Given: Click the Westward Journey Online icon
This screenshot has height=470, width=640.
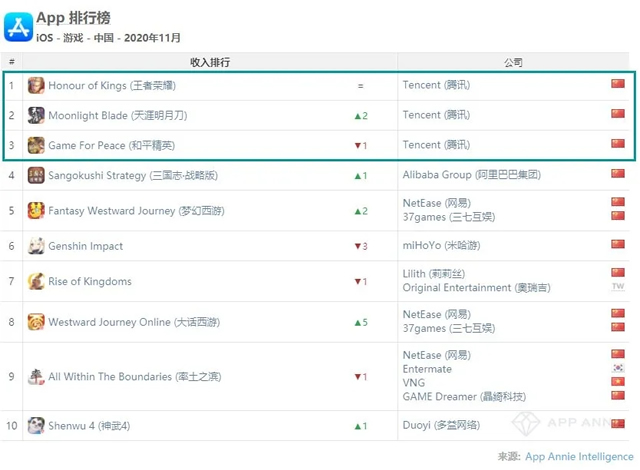Looking at the screenshot, I should [36, 322].
